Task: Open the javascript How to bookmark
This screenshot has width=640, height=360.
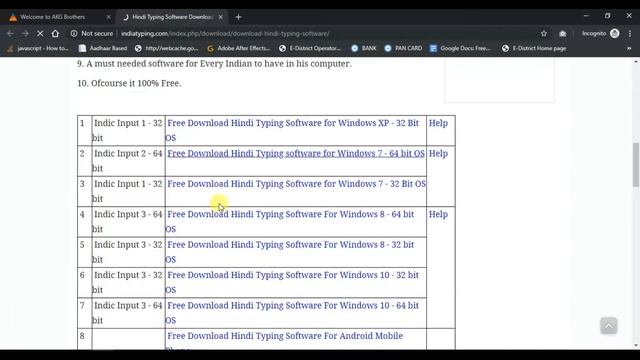Action: [x=38, y=48]
